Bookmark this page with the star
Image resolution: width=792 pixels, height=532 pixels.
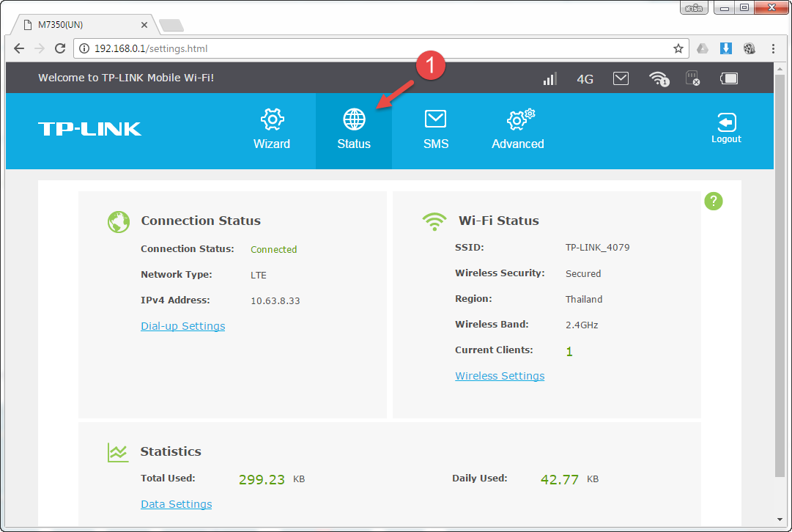click(x=678, y=48)
